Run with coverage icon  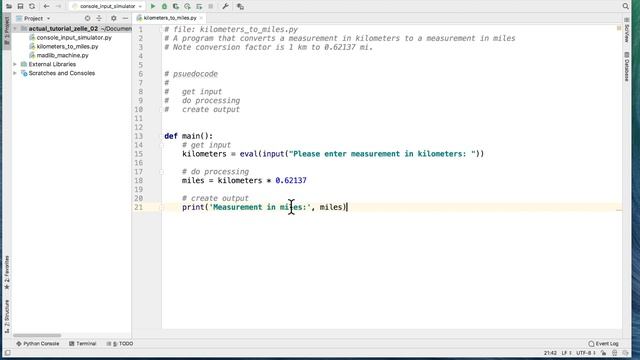(176, 6)
